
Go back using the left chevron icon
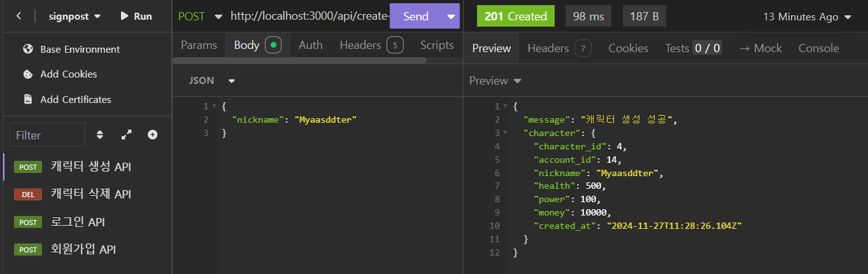(x=18, y=16)
